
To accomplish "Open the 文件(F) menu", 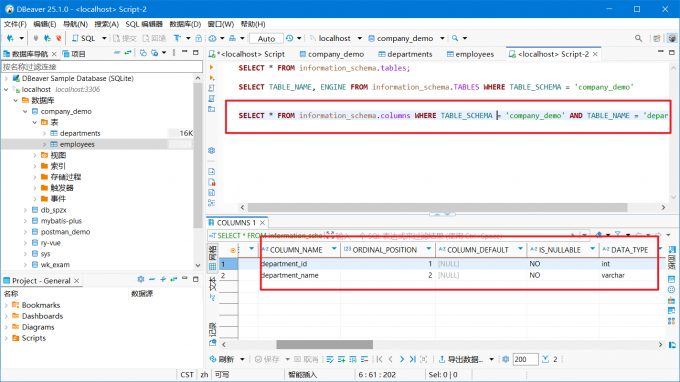I will click(x=15, y=24).
